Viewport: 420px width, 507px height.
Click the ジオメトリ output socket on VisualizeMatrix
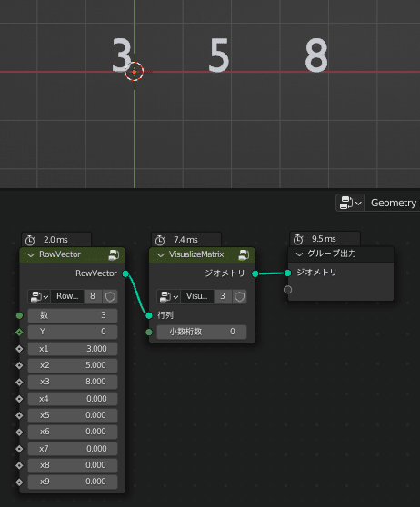(x=255, y=273)
